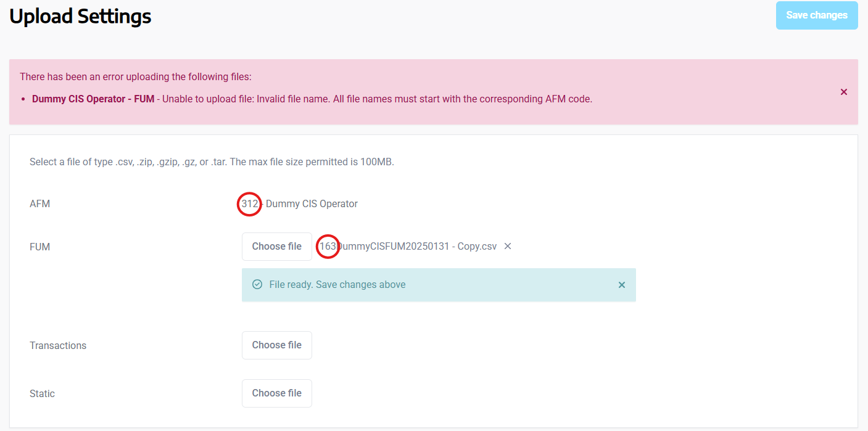Viewport: 868px width, 431px height.
Task: Choose file for the Transactions row
Action: tap(276, 345)
